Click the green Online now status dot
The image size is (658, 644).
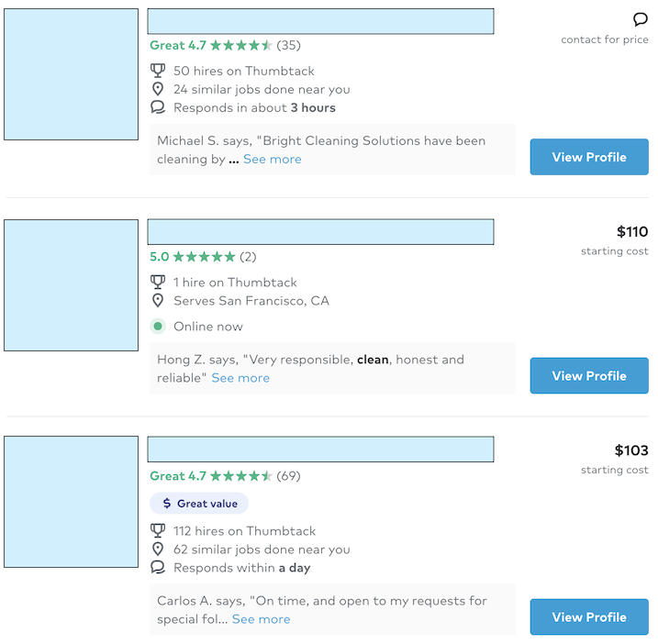[x=158, y=327]
